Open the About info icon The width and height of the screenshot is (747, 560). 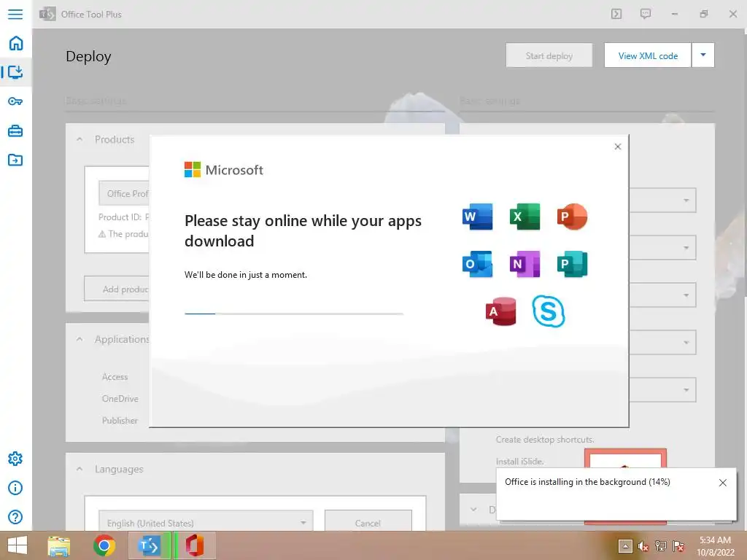15,488
